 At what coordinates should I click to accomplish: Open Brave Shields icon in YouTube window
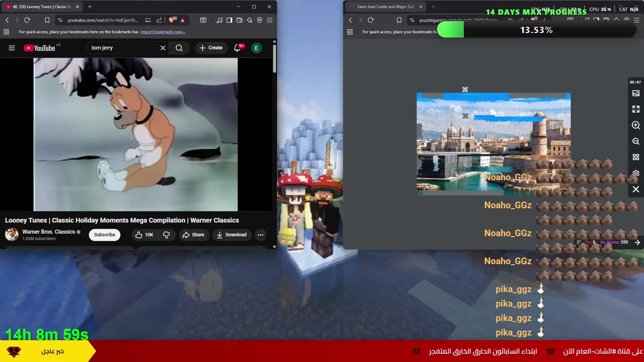172,20
